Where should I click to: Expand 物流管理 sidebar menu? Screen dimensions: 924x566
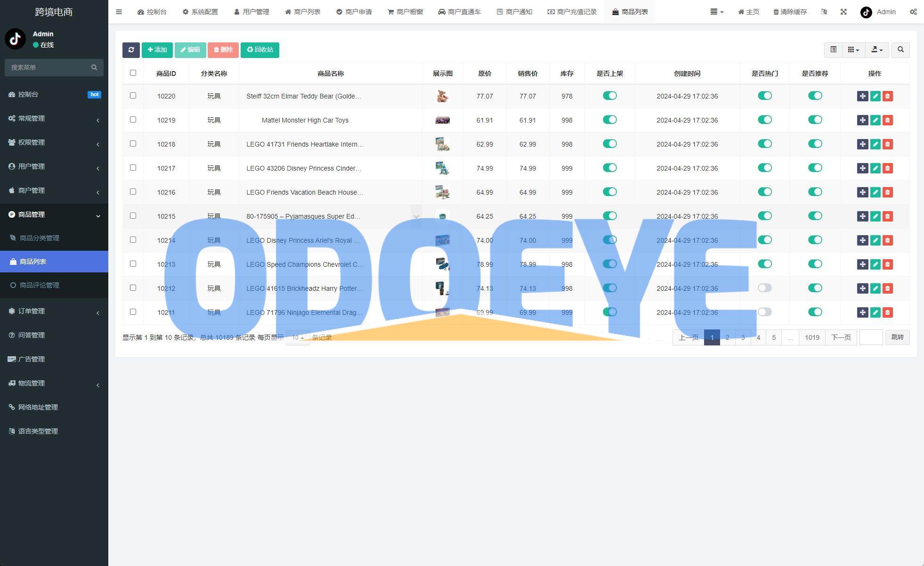(x=54, y=383)
